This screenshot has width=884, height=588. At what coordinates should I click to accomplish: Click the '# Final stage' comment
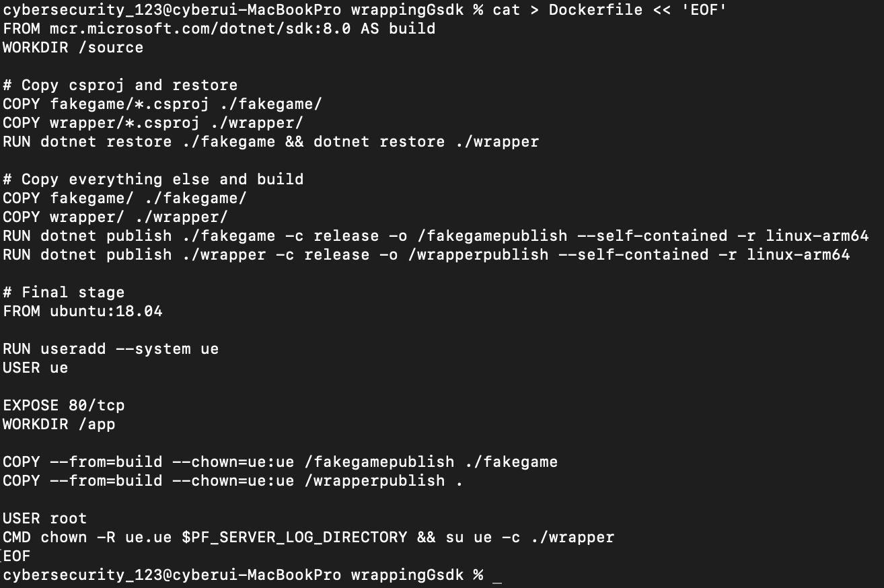click(64, 293)
